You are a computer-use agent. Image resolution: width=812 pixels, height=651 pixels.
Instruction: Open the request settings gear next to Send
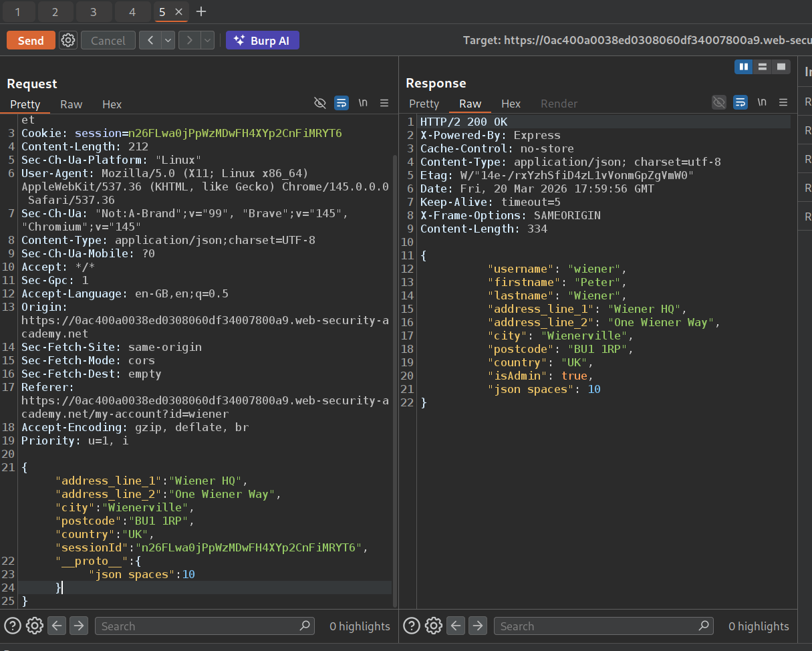(x=67, y=40)
